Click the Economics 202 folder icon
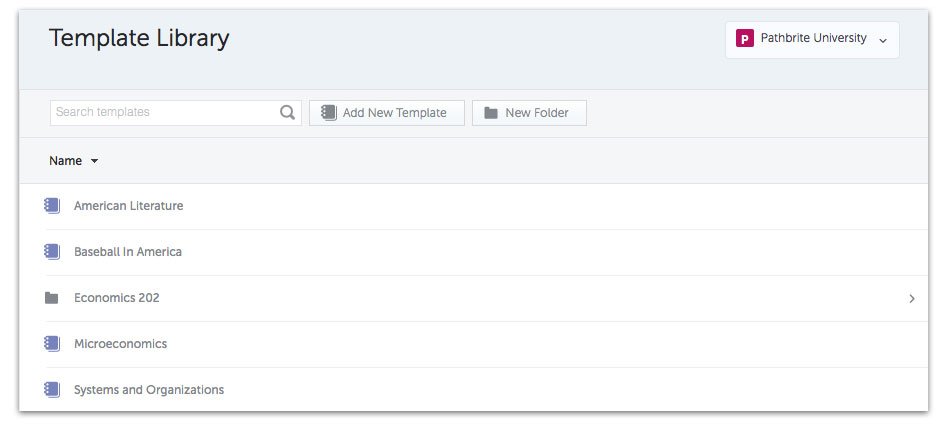Screen dimensions: 941x424 (52, 297)
